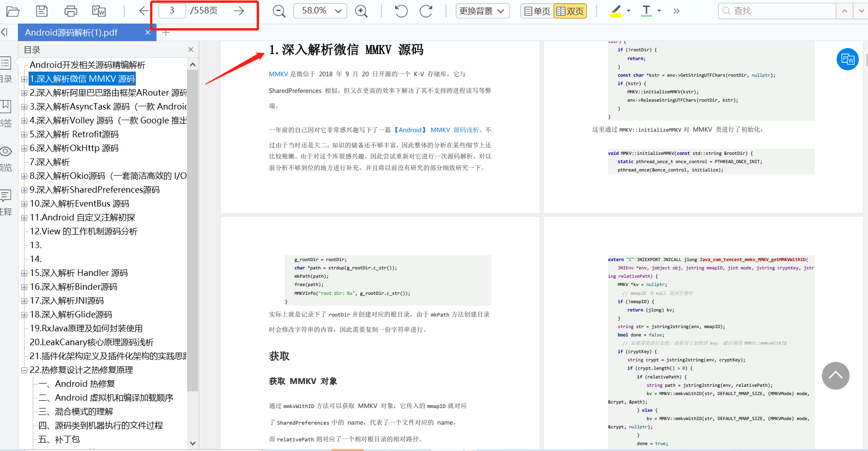
Task: Find next search result arrow
Action: click(861, 11)
